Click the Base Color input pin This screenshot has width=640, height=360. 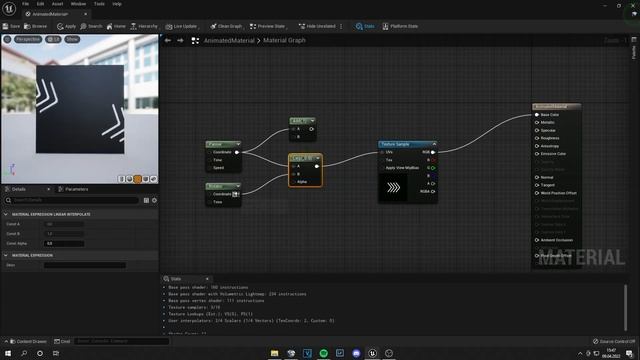coord(537,115)
